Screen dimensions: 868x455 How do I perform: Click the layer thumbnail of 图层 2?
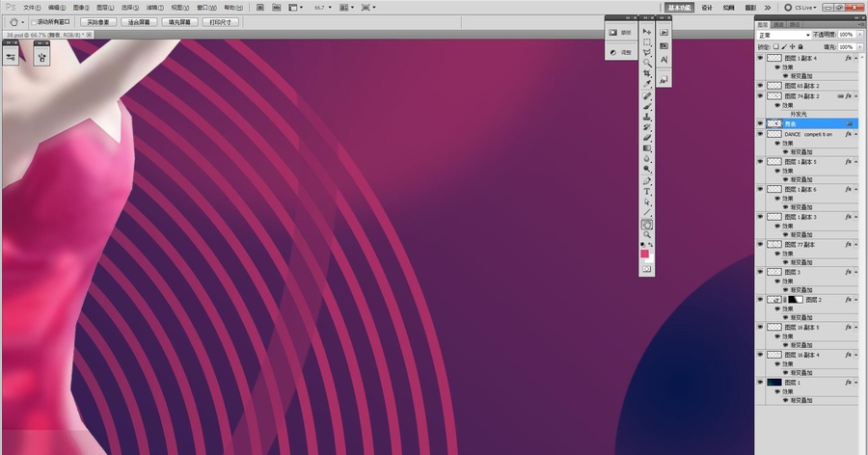click(773, 300)
